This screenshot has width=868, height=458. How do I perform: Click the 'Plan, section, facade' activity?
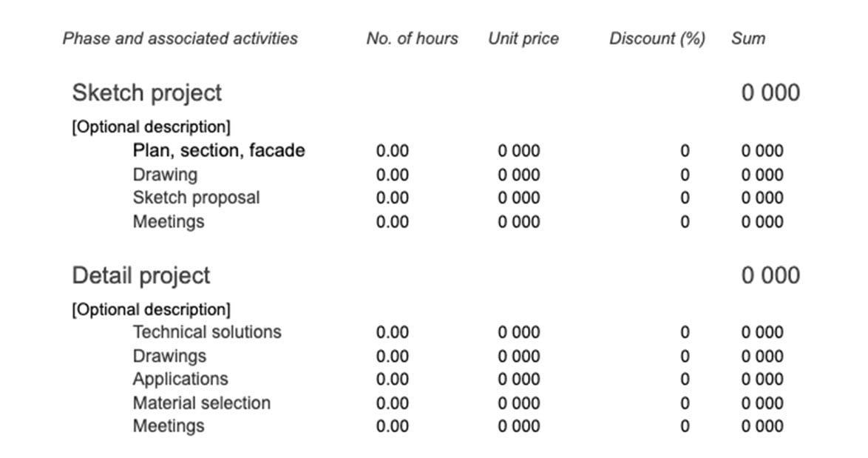pyautogui.click(x=218, y=151)
